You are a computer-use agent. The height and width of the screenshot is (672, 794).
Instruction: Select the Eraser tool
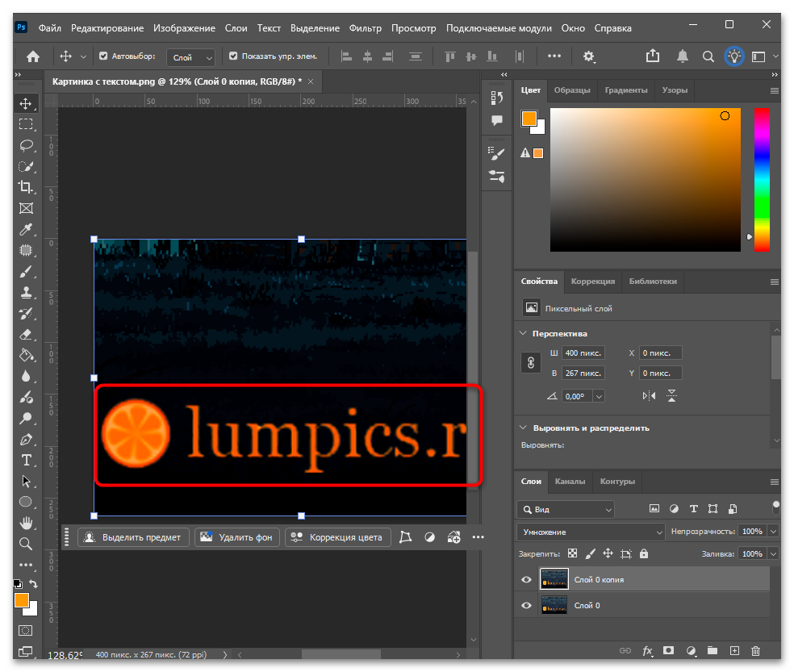(x=26, y=335)
